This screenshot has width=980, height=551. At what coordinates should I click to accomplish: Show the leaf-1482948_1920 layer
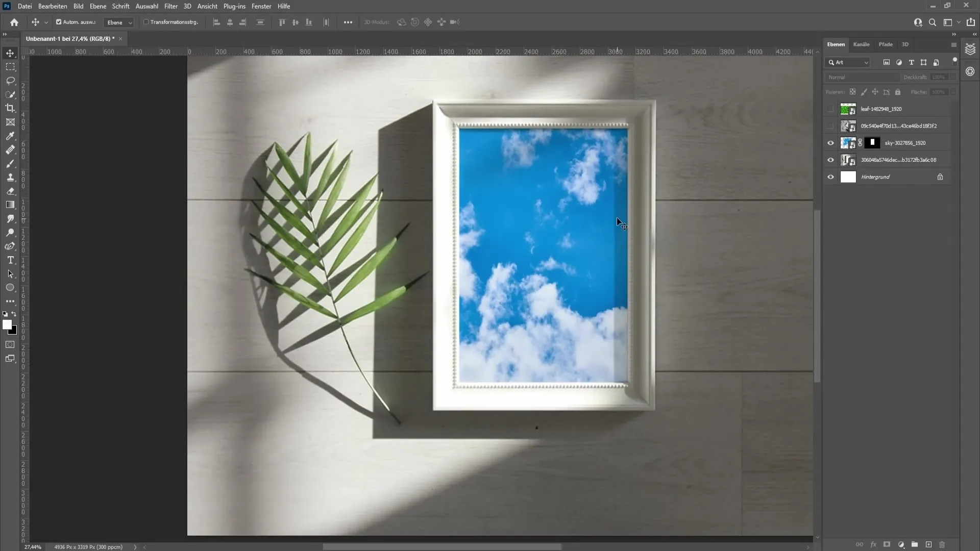830,109
